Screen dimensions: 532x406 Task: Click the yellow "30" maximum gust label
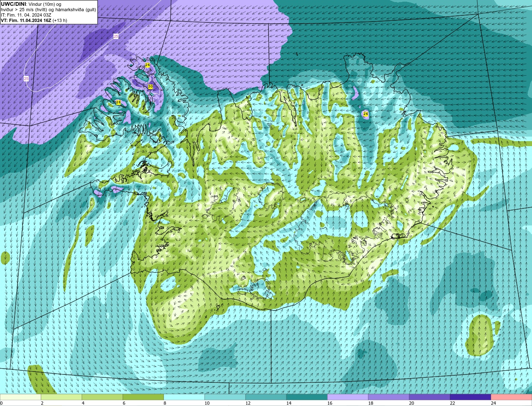tap(150, 86)
